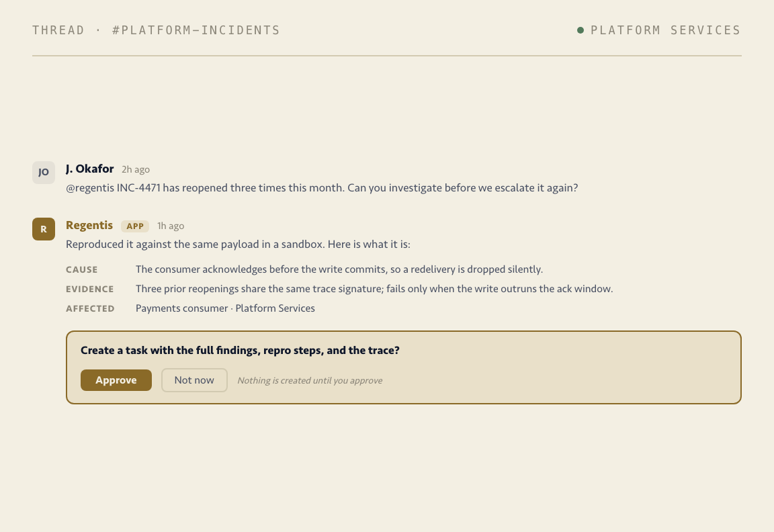Select the Regentis sender name

click(x=89, y=225)
